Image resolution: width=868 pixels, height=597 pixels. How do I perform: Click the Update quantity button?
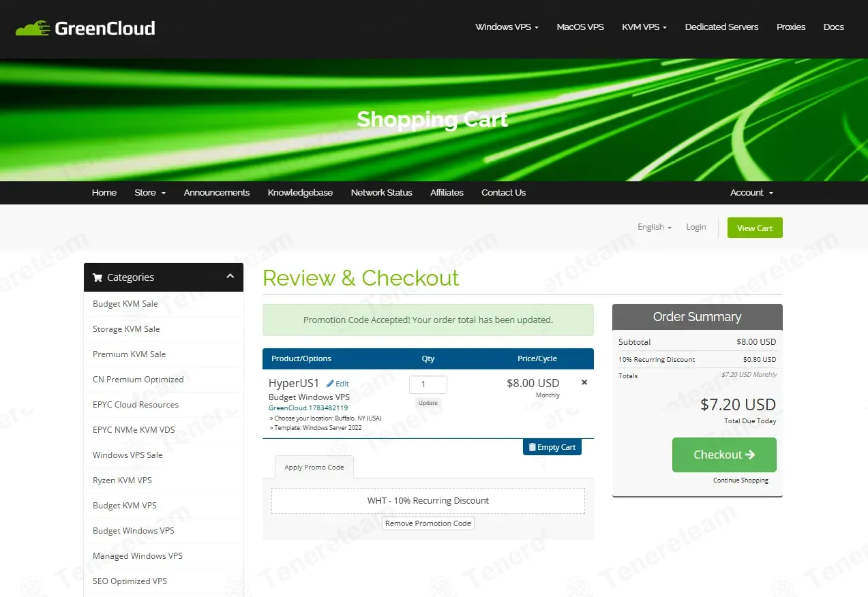(428, 403)
